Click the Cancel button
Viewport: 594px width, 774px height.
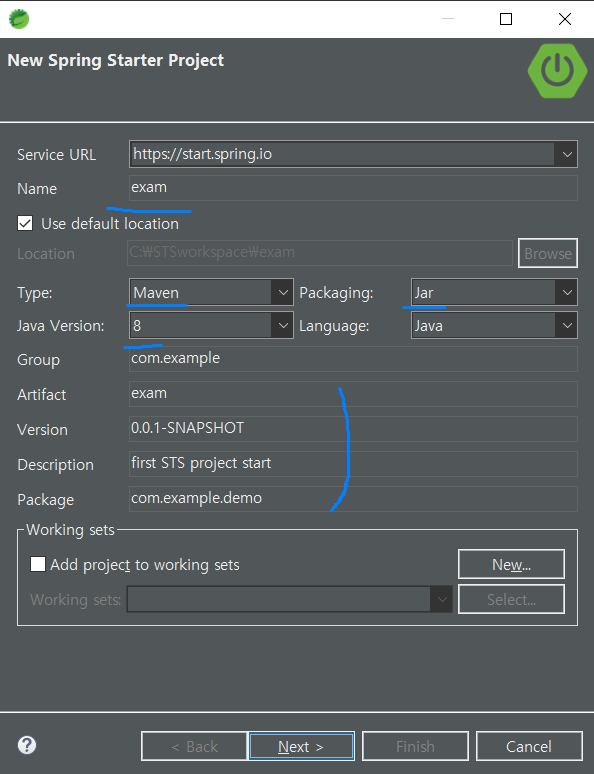(x=529, y=746)
